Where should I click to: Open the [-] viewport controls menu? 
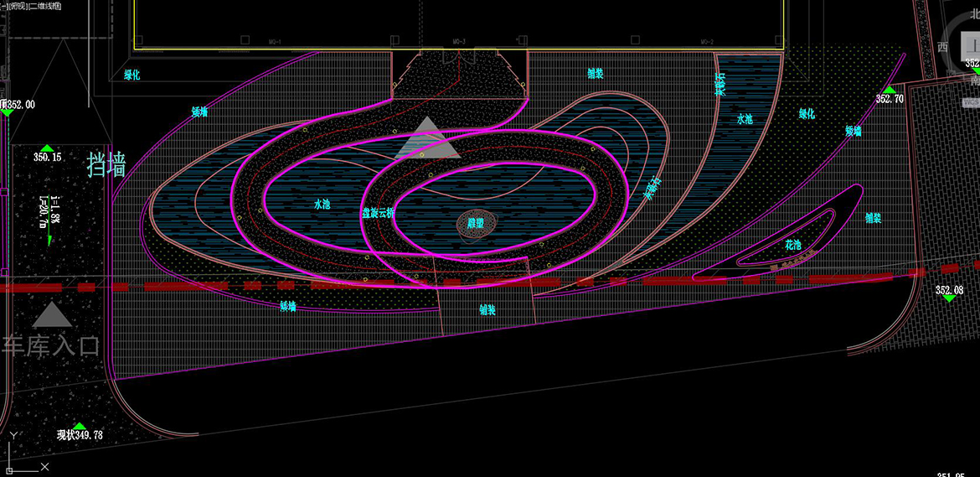click(3, 4)
